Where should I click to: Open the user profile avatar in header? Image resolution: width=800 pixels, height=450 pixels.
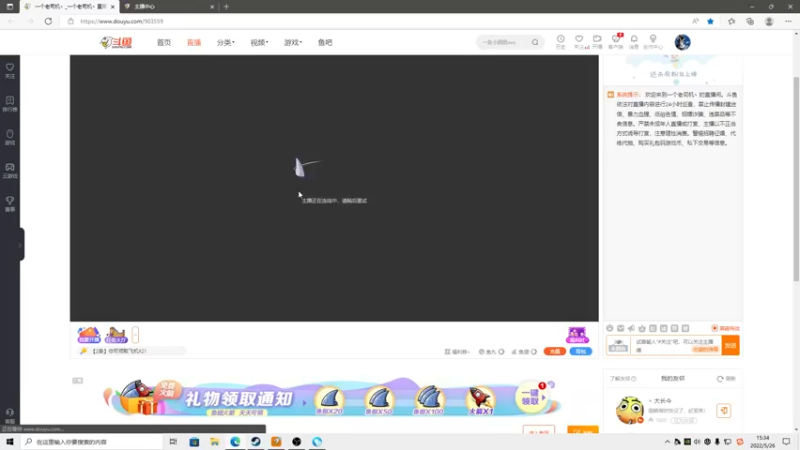(x=682, y=42)
